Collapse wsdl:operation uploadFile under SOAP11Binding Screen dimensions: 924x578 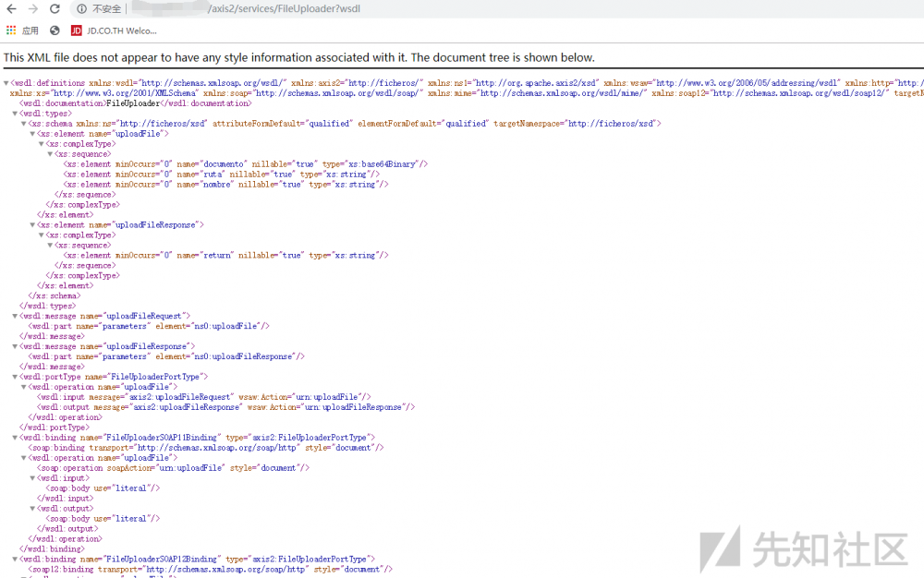[24, 458]
